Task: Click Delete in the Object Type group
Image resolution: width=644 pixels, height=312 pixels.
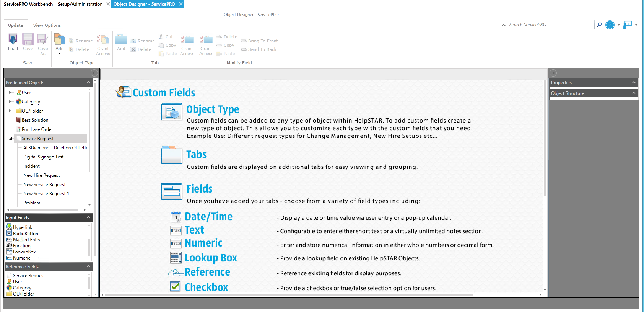Action: [79, 49]
